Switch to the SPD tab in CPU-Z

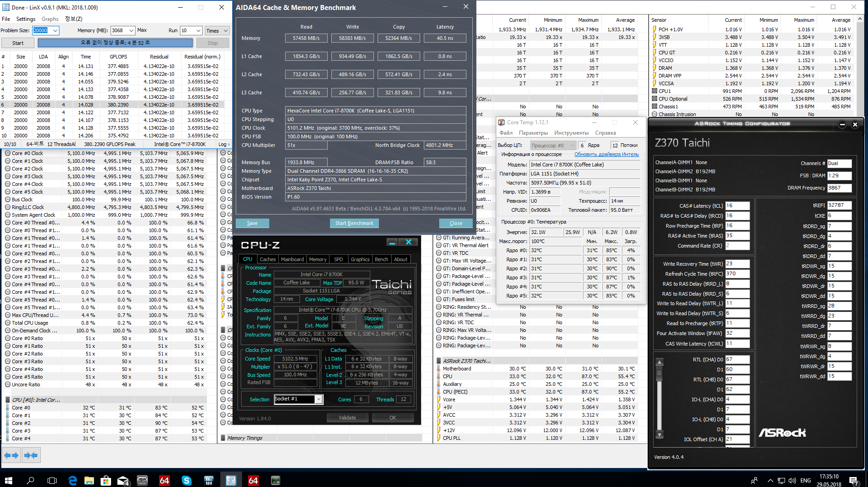tap(338, 259)
